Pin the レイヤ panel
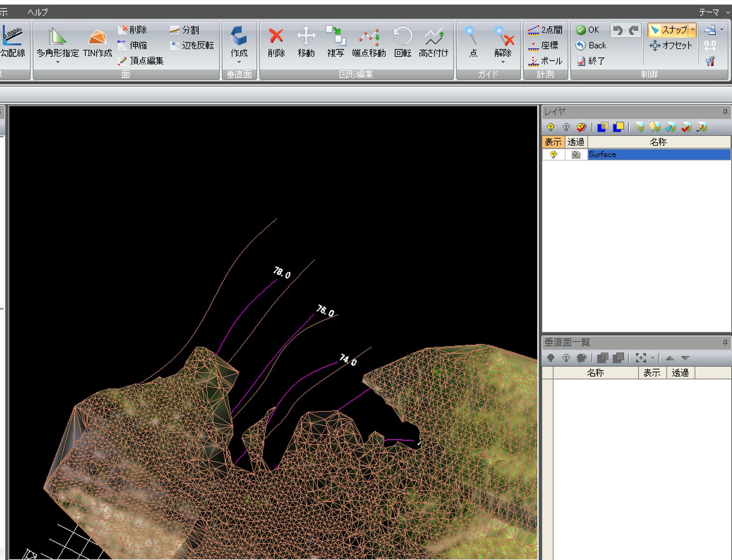The width and height of the screenshot is (732, 560). point(725,112)
